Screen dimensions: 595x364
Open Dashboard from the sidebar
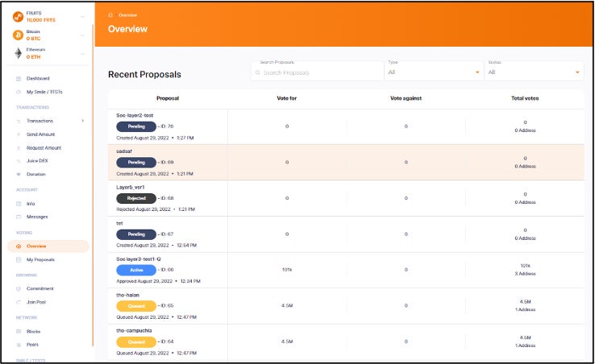coord(38,78)
